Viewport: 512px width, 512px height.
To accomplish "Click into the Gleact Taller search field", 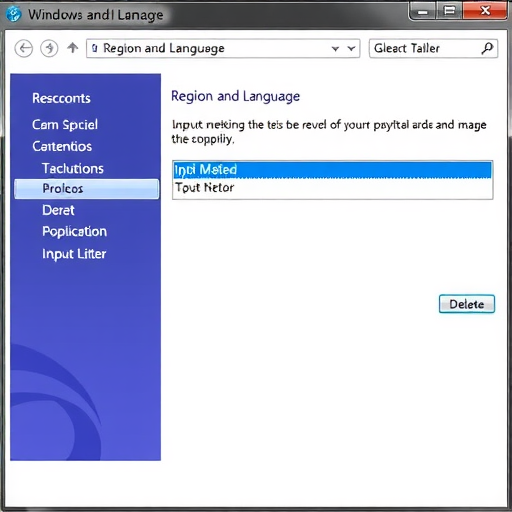I will tap(425, 48).
